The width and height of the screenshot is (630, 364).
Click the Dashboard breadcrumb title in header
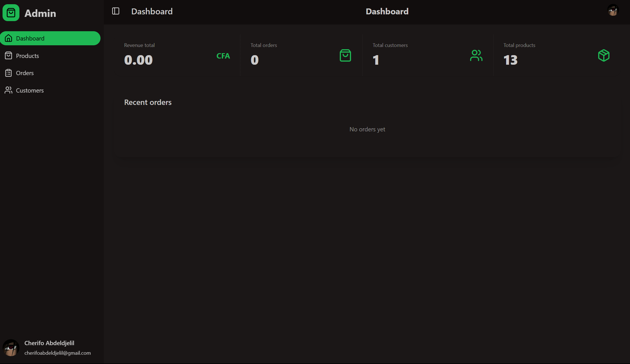152,11
